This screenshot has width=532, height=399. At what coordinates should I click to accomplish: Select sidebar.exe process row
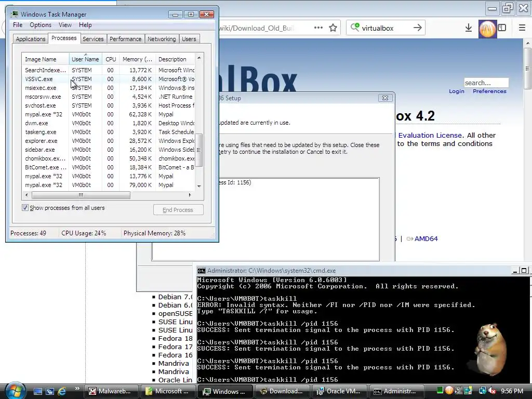point(109,150)
